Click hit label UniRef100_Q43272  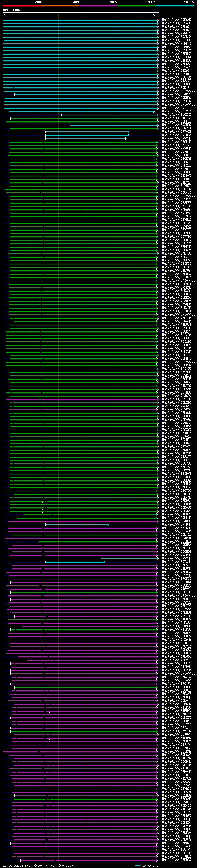coord(177,81)
